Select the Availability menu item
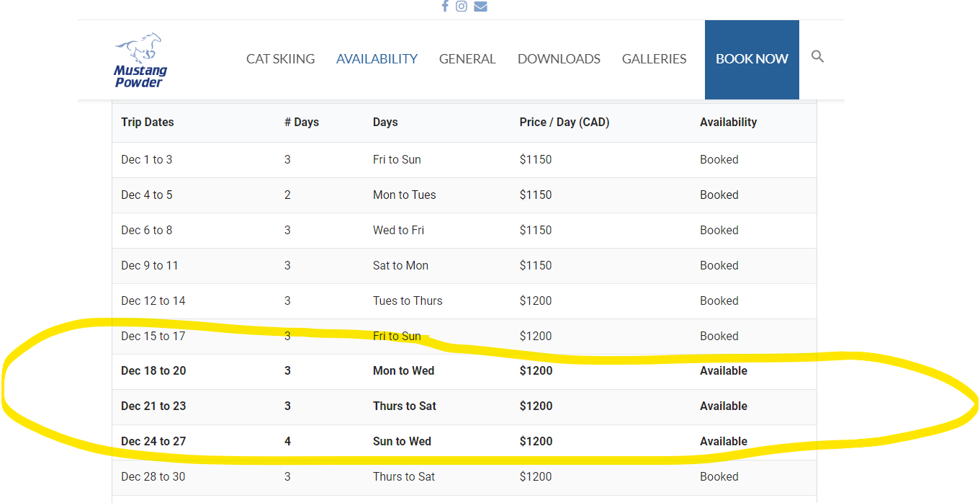Viewport: 980px width, 503px height. coord(377,59)
